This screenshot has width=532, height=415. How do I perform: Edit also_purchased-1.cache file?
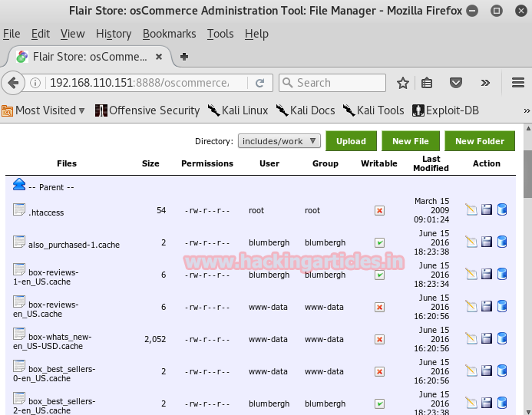click(x=471, y=242)
